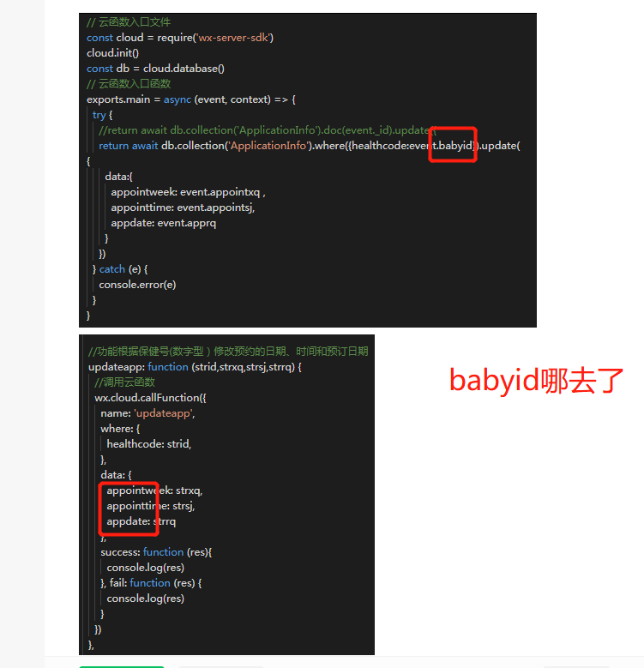Click the 'success: function (res)' line
Screen dimensions: 644x668
pos(156,552)
